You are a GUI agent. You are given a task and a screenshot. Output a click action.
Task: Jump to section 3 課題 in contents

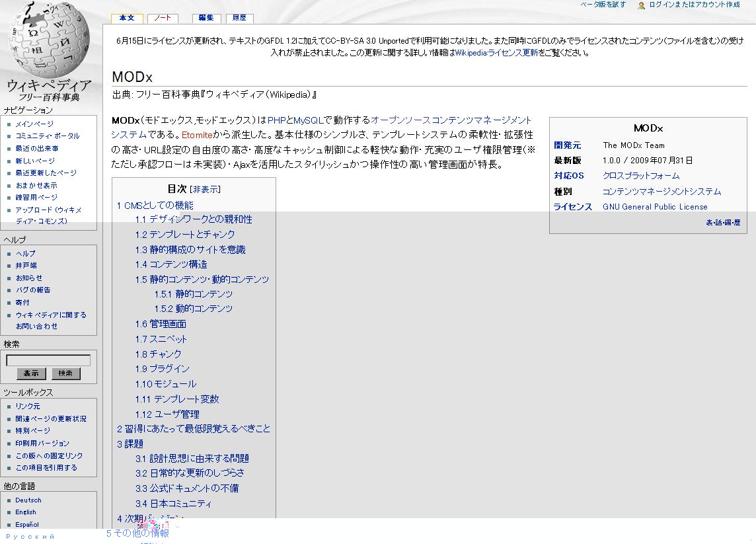pyautogui.click(x=130, y=444)
